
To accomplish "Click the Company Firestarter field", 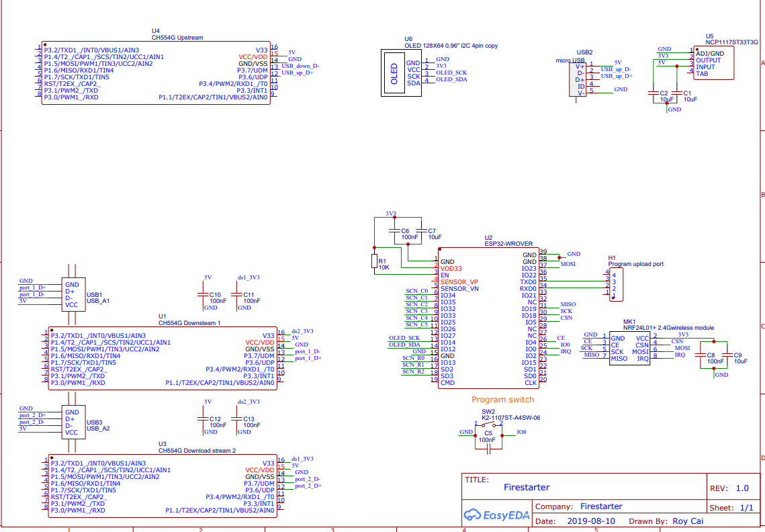I will point(601,506).
